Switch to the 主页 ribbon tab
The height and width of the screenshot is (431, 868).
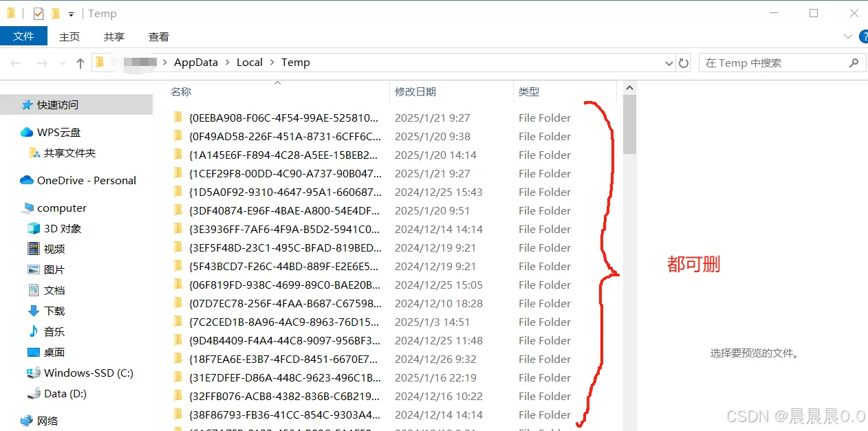point(69,36)
